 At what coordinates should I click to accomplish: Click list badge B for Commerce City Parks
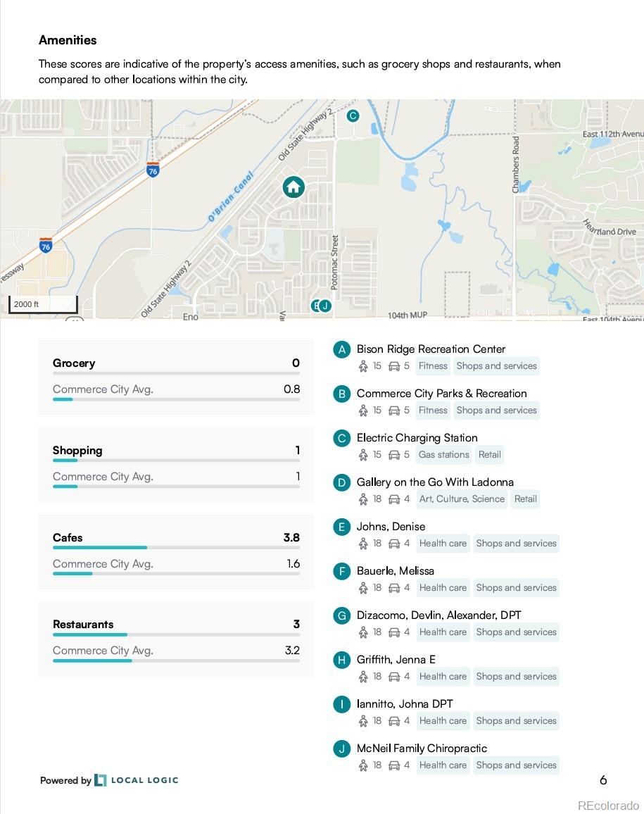click(x=341, y=394)
